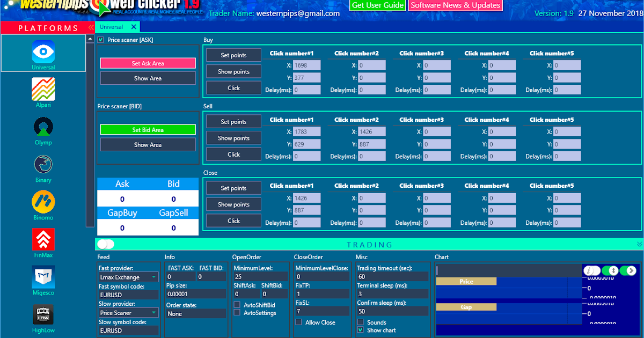
Task: Switch to the Universal tab
Action: 111,26
